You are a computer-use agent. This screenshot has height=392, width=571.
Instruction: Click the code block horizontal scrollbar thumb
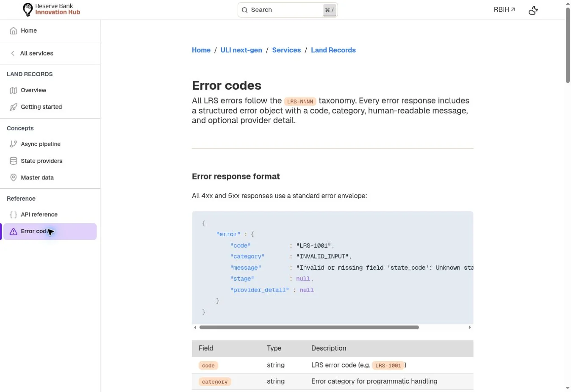point(309,328)
